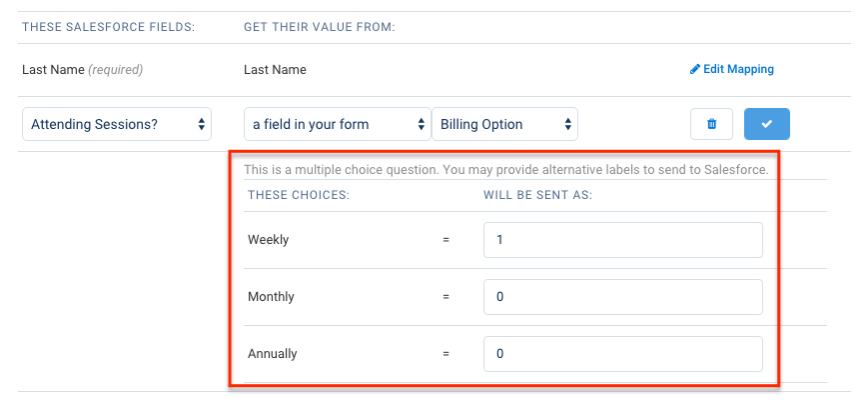Image resolution: width=868 pixels, height=413 pixels.
Task: Click the trash delete mapping icon
Action: pos(711,124)
